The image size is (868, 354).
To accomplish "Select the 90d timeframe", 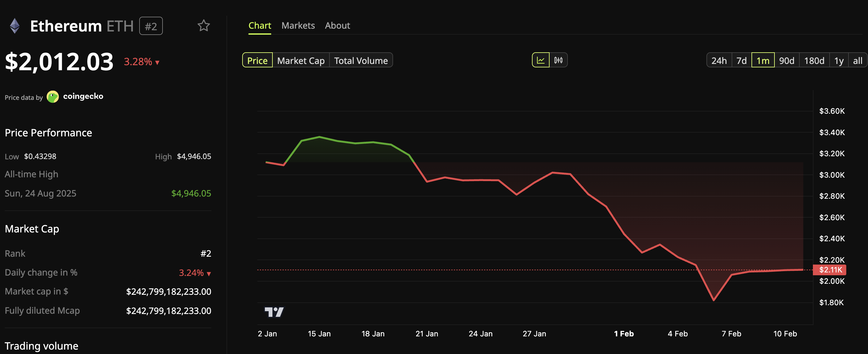I will tap(786, 60).
